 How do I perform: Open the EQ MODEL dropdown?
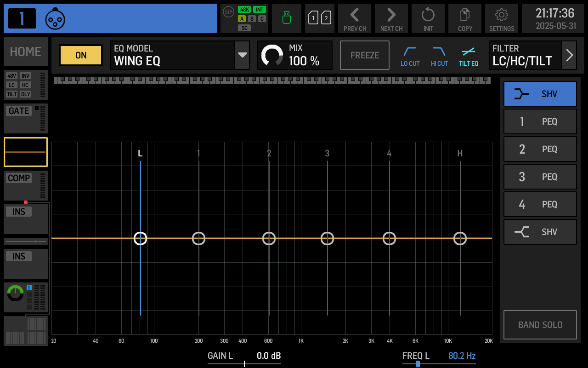point(242,55)
